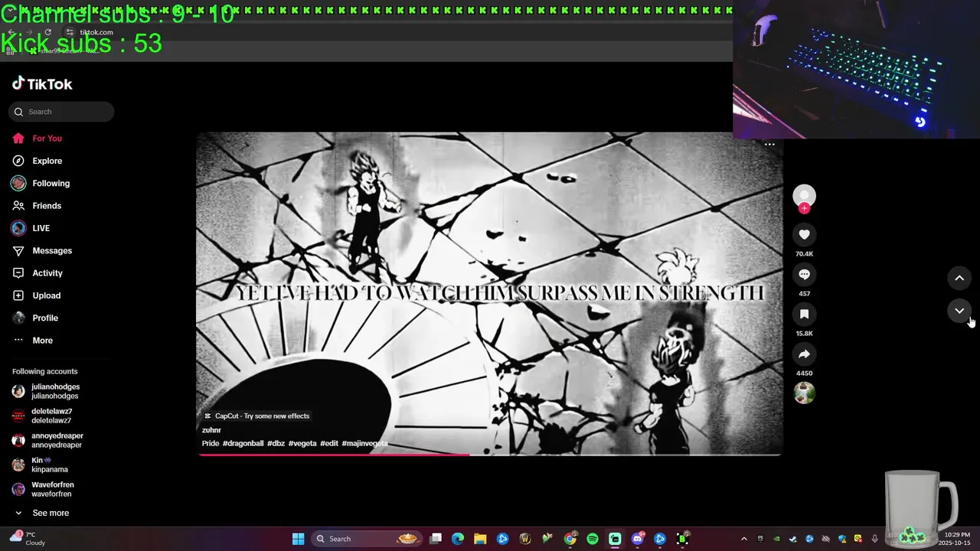Open the spinning sound disc thumbnail
Viewport: 980px width, 551px height.
point(804,393)
